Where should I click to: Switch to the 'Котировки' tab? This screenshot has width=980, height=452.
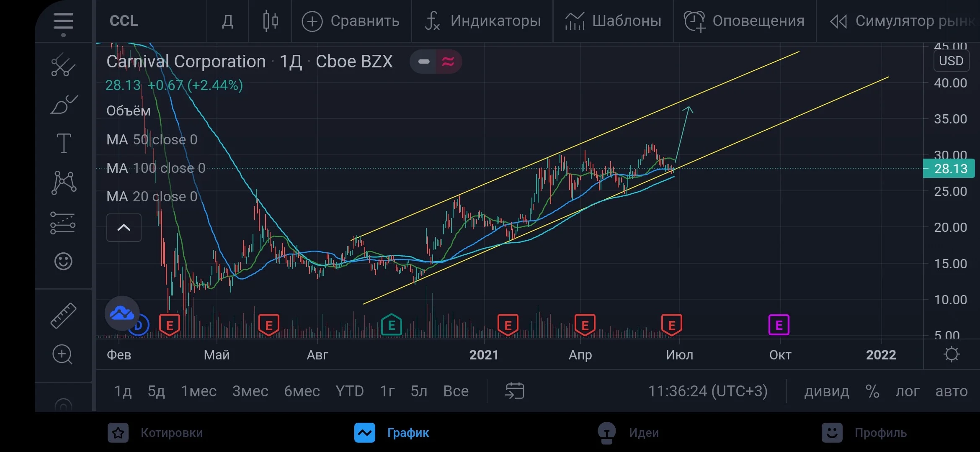pos(155,433)
